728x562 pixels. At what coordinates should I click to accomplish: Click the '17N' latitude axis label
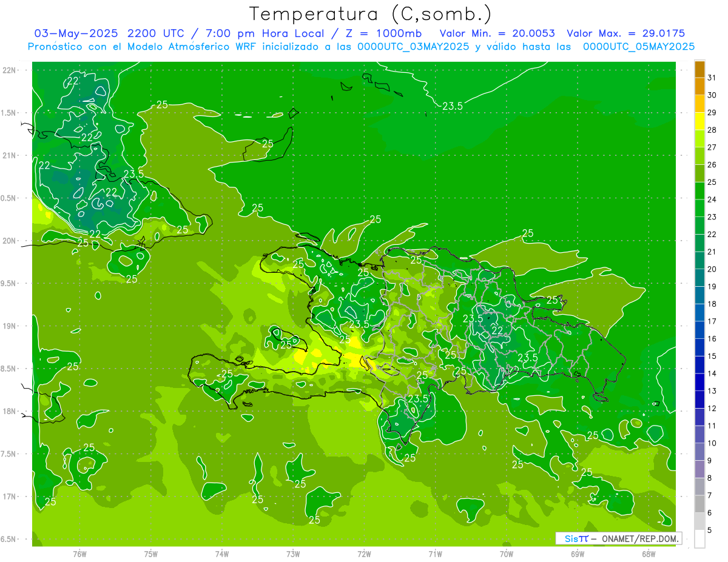10,497
